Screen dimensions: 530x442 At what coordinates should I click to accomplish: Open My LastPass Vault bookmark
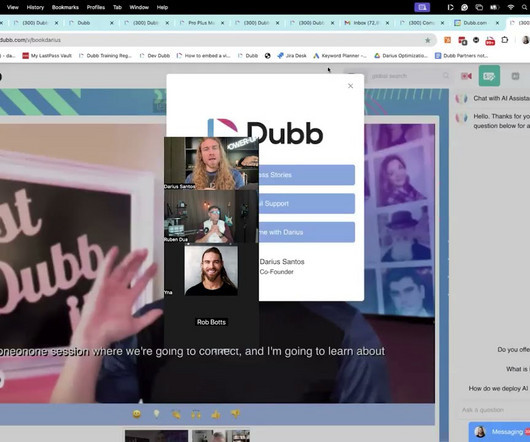tap(47, 56)
